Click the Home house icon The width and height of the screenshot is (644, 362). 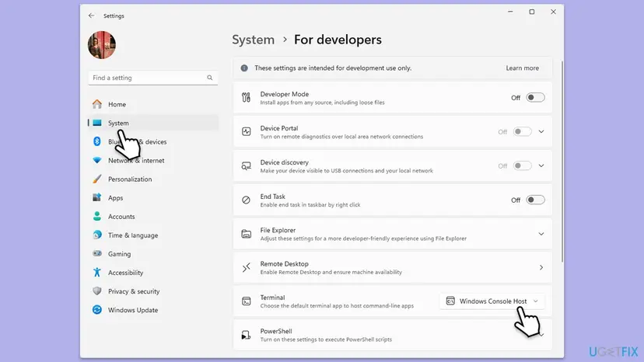click(97, 104)
